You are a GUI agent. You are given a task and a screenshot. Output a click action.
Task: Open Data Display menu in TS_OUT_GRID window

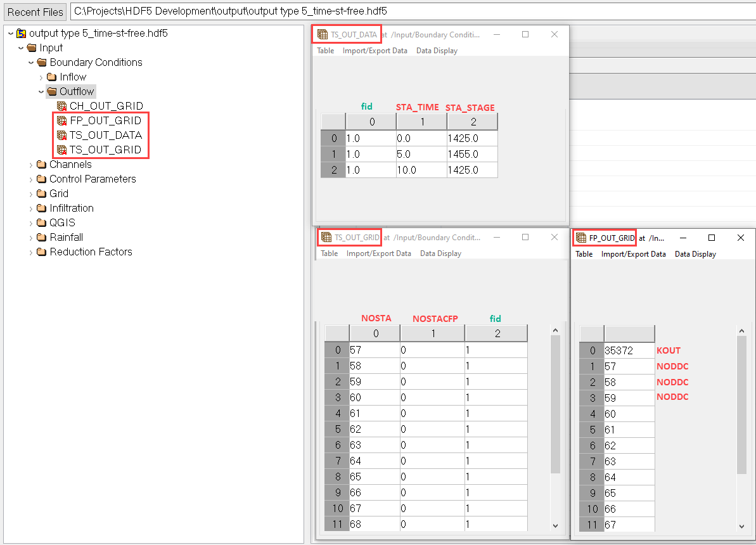pyautogui.click(x=440, y=253)
